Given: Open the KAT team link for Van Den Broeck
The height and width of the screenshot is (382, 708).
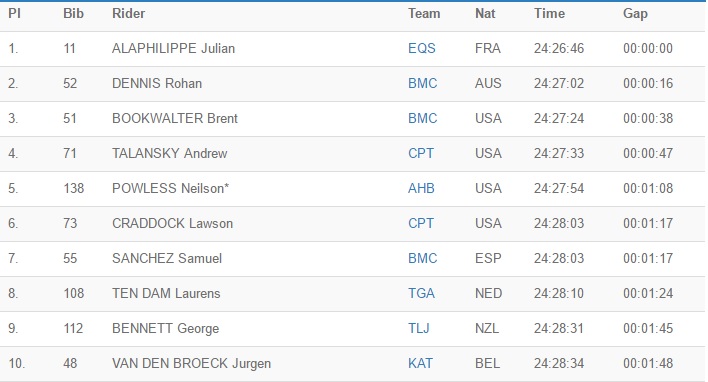Looking at the screenshot, I should [420, 363].
